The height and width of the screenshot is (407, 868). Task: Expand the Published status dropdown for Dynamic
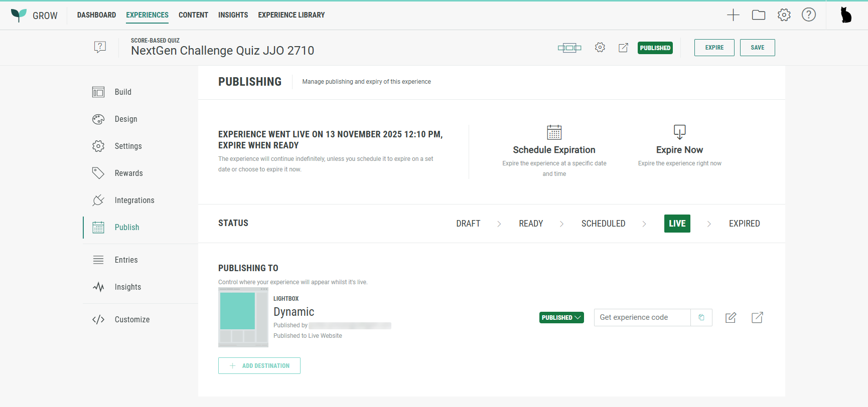[561, 317]
